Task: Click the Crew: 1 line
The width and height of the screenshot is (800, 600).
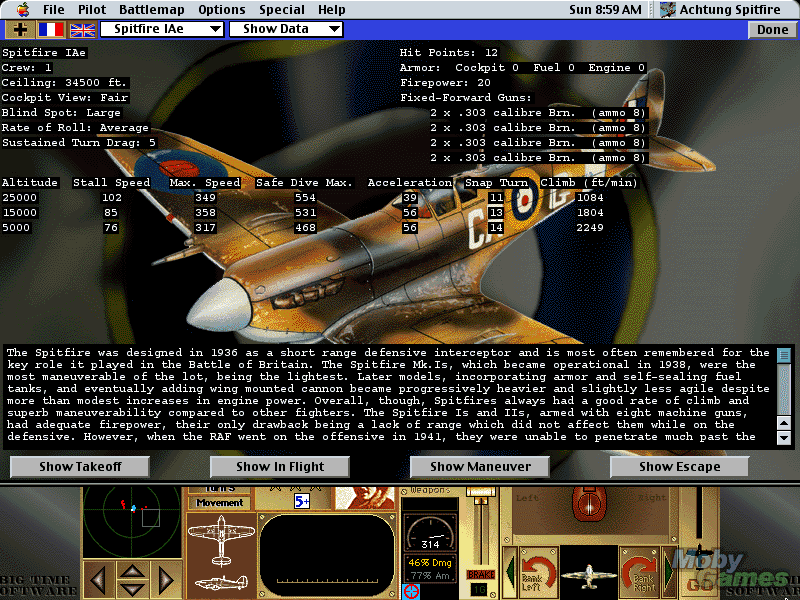Action: coord(27,67)
